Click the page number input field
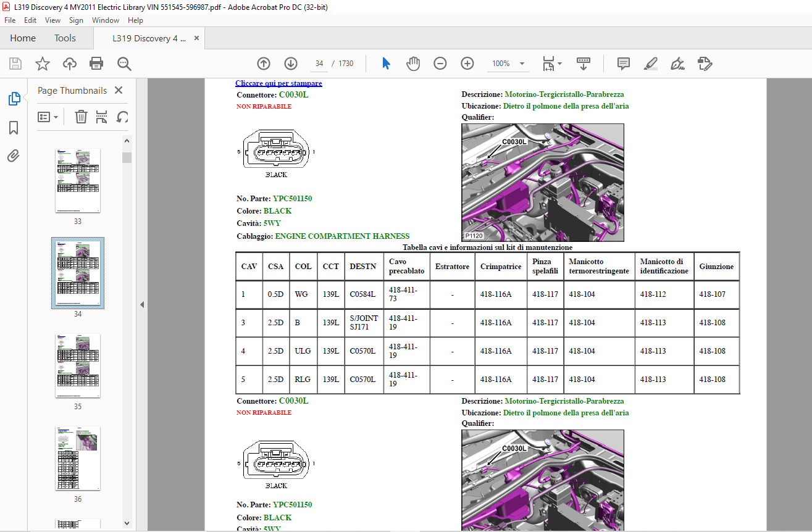 (x=319, y=64)
